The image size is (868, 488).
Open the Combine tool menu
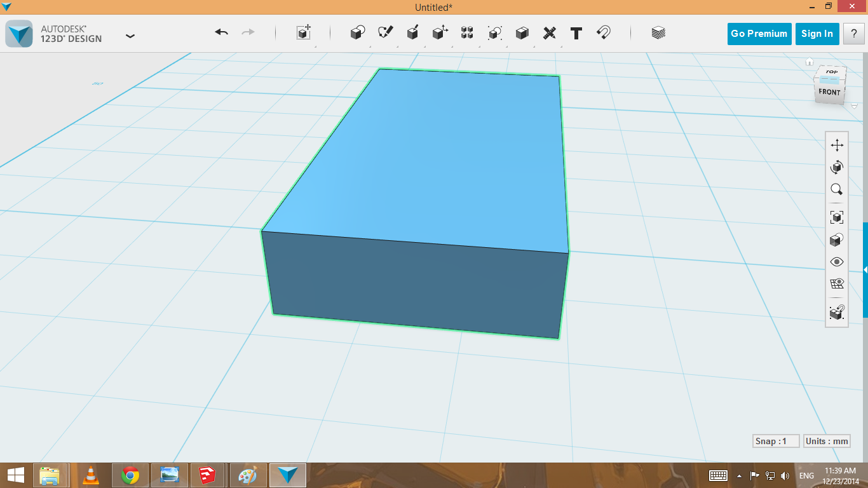tap(522, 33)
